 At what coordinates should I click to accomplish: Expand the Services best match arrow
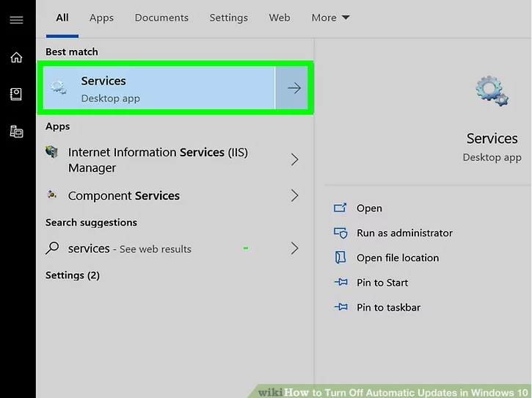[294, 88]
